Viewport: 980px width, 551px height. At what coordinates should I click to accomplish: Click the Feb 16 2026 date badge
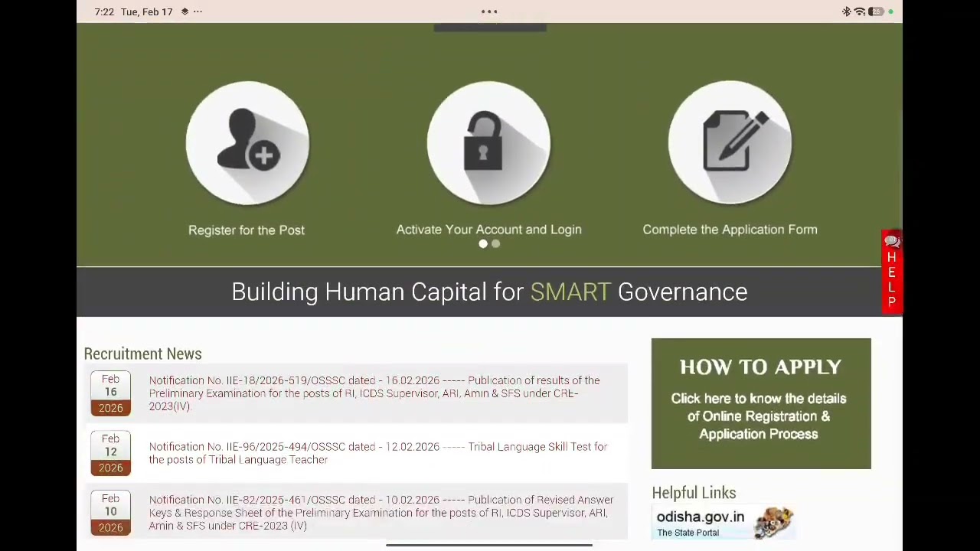point(111,393)
